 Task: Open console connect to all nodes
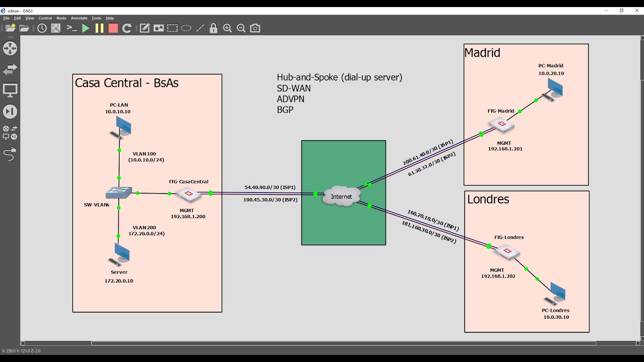pos(71,28)
